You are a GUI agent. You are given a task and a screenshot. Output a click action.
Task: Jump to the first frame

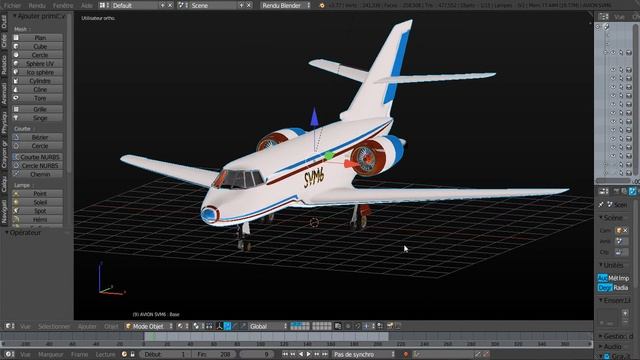click(285, 354)
